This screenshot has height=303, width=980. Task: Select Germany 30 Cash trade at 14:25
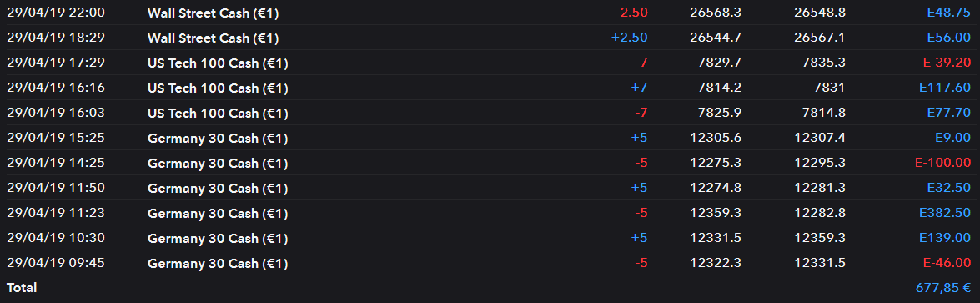pyautogui.click(x=490, y=163)
